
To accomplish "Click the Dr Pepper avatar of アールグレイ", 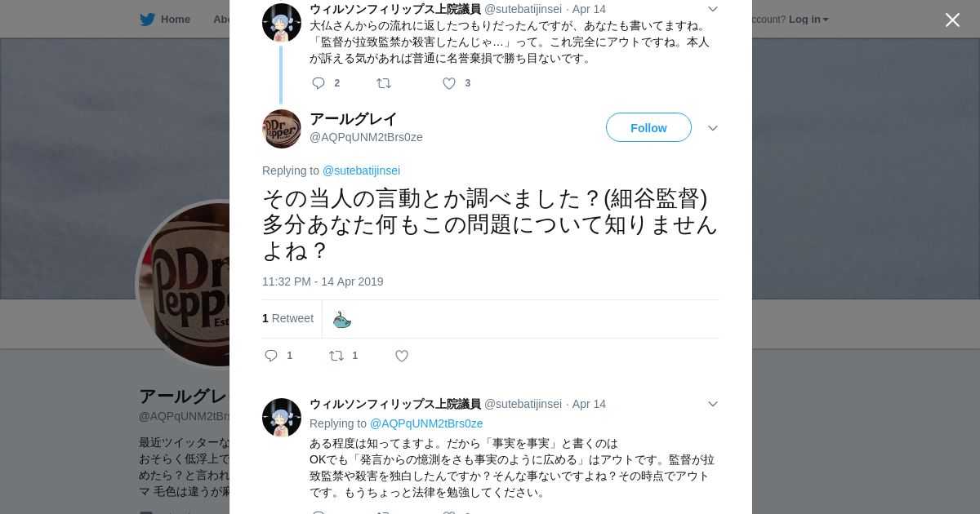I will click(x=282, y=129).
